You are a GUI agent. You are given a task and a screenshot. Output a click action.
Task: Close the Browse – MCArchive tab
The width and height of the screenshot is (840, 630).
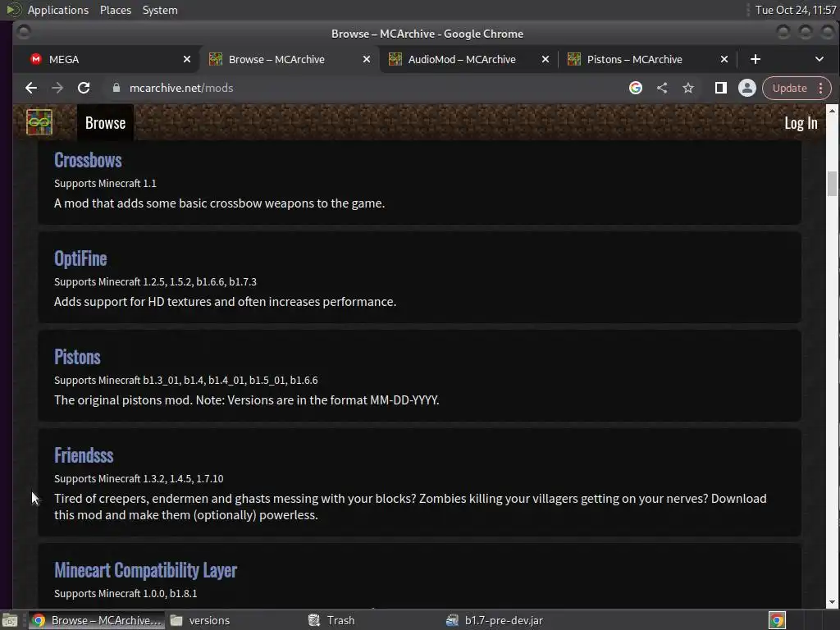pos(367,59)
